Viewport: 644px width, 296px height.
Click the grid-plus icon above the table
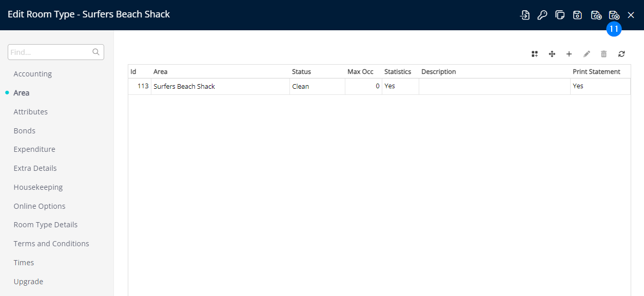coord(535,54)
